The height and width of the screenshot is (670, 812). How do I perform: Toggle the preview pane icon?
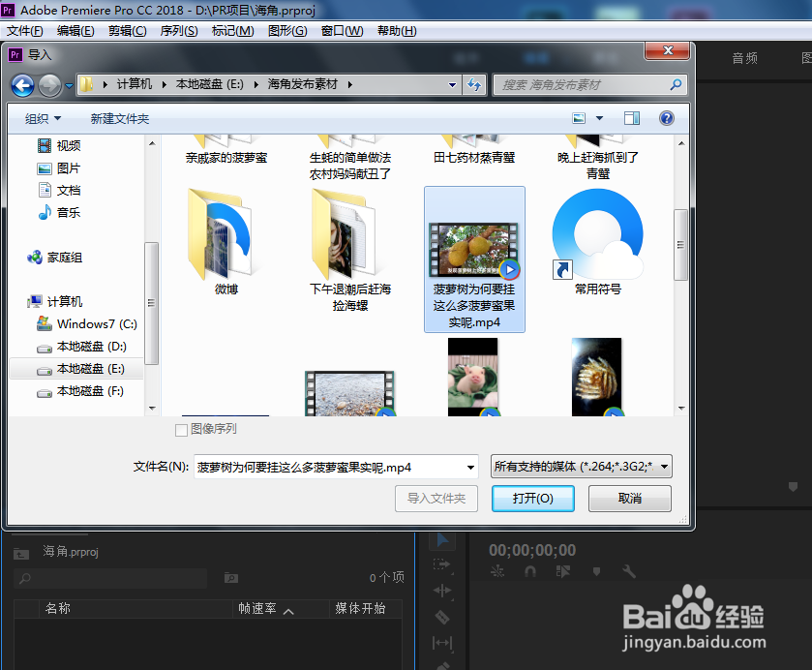point(632,119)
